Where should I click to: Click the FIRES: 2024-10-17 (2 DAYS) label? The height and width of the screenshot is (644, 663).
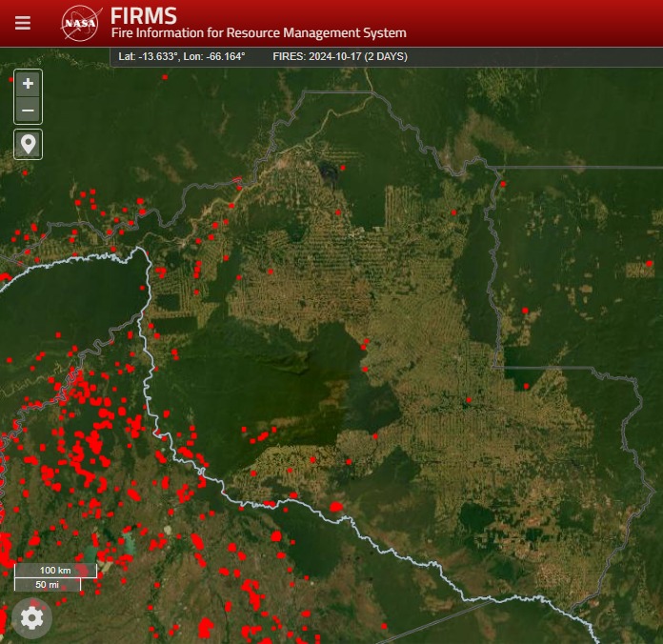point(340,56)
